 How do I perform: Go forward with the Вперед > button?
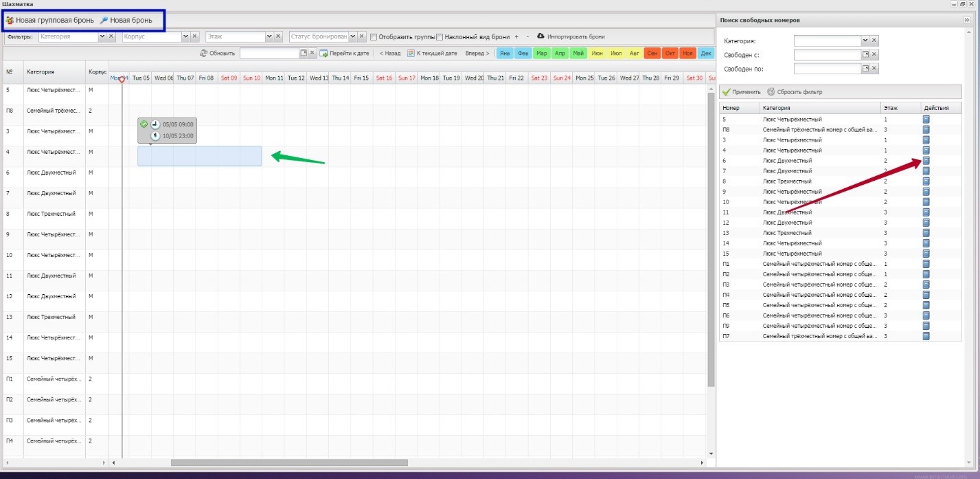pyautogui.click(x=477, y=53)
